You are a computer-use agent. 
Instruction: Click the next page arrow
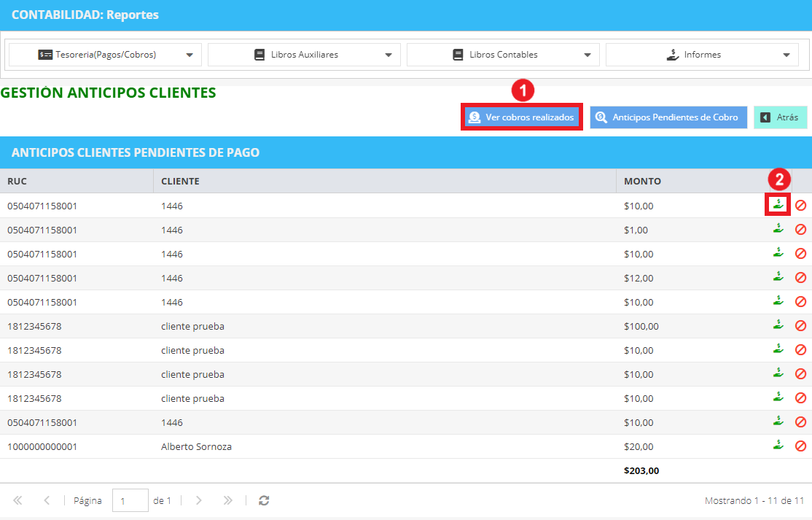(x=199, y=500)
